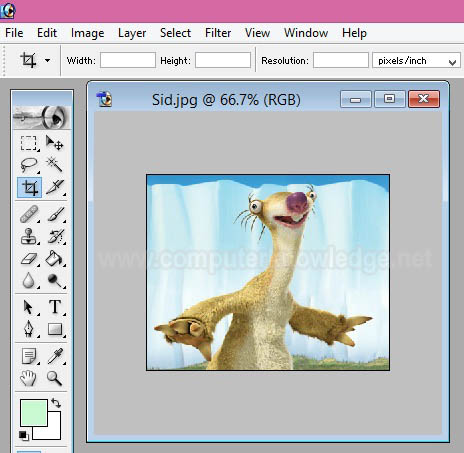Click the Width input field
Image resolution: width=464 pixels, height=453 pixels.
[x=128, y=60]
